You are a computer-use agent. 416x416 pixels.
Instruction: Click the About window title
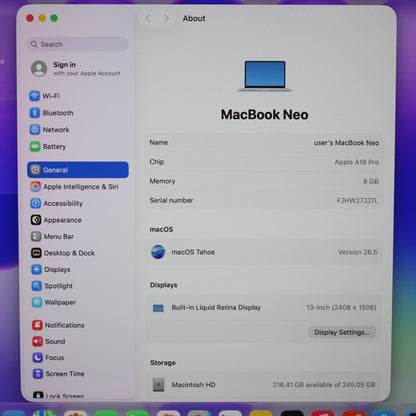(x=194, y=18)
